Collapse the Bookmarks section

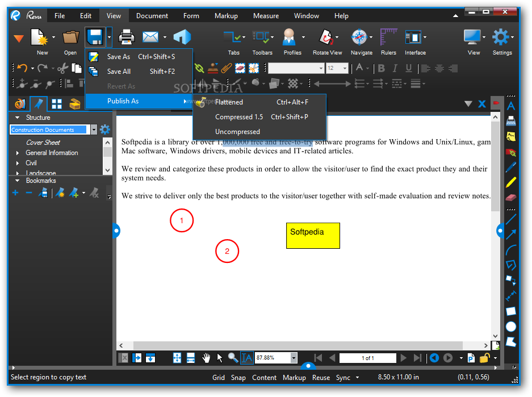tap(17, 181)
